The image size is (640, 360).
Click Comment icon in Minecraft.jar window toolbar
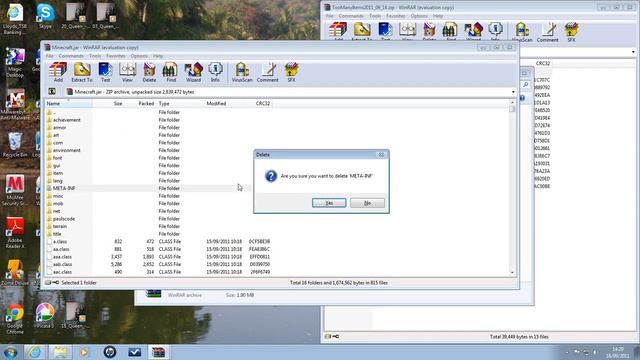[267, 72]
